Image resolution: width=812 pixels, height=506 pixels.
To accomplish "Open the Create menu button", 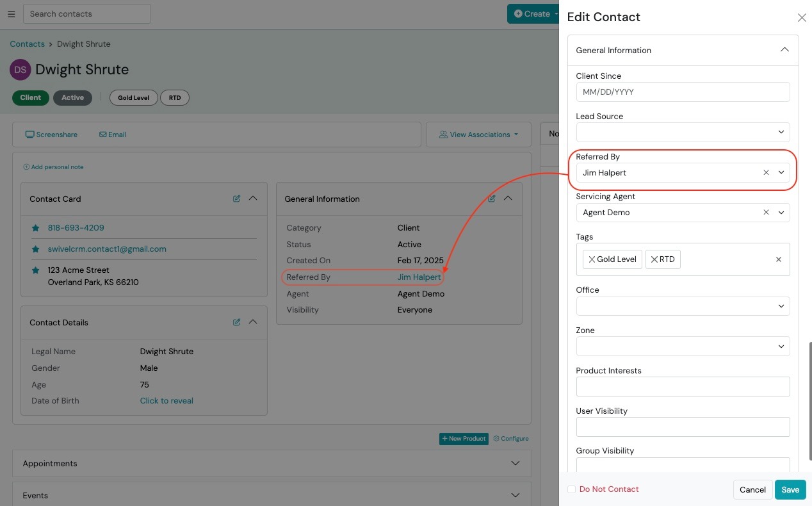I will point(533,14).
